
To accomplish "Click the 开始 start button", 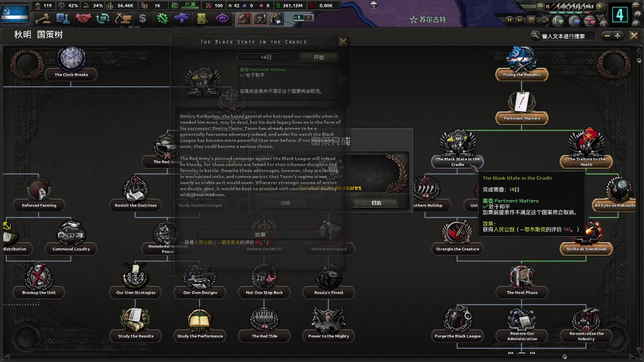I will tap(318, 57).
